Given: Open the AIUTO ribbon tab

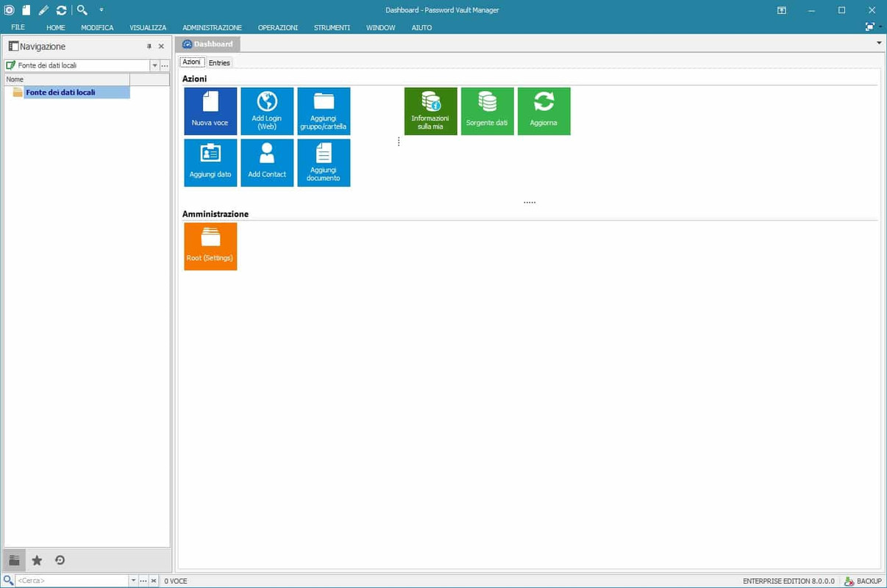Looking at the screenshot, I should (421, 28).
